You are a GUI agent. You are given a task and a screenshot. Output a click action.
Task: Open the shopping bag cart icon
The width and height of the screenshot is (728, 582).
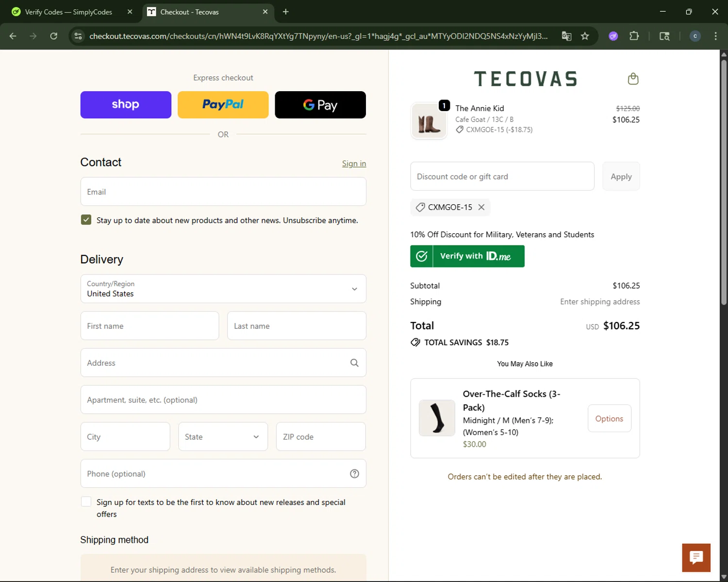633,79
